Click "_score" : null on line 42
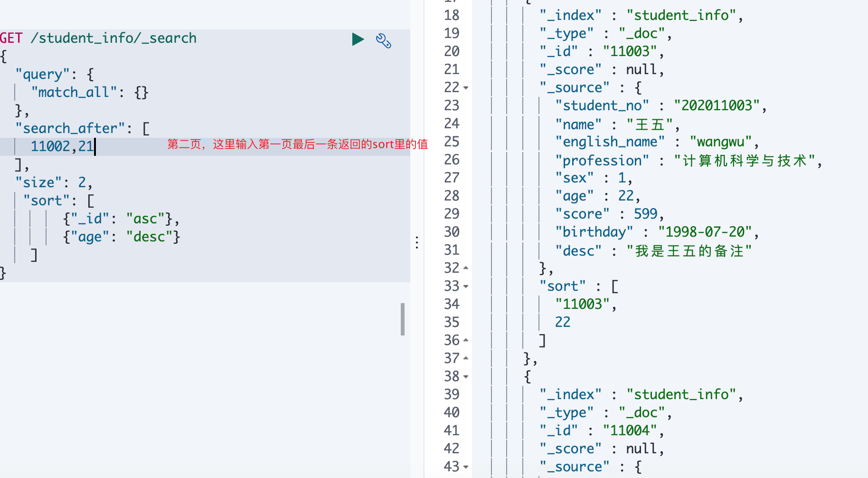Screen dimensions: 868x478 (602, 449)
